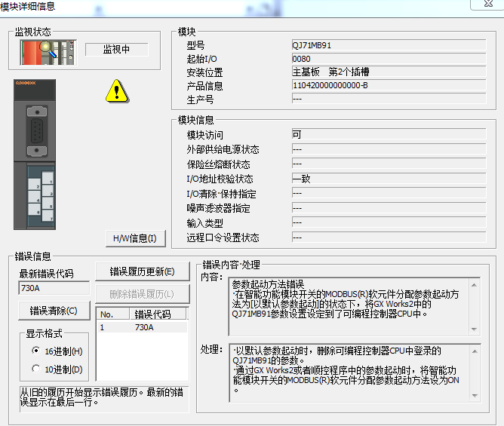Click the 删除错误履历(L) button
Screen dimensions: 504x426
(x=142, y=293)
